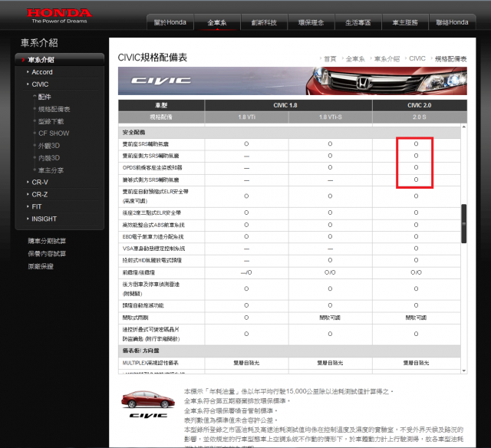Select the 1.8 VTi sub-header

click(246, 117)
